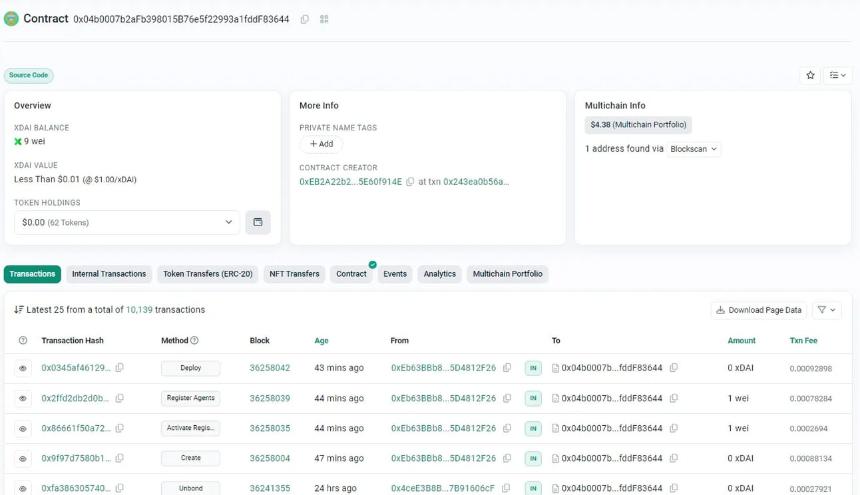Open creation txn 0x243ea0b56a...
Image resolution: width=860 pixels, height=495 pixels.
point(476,181)
